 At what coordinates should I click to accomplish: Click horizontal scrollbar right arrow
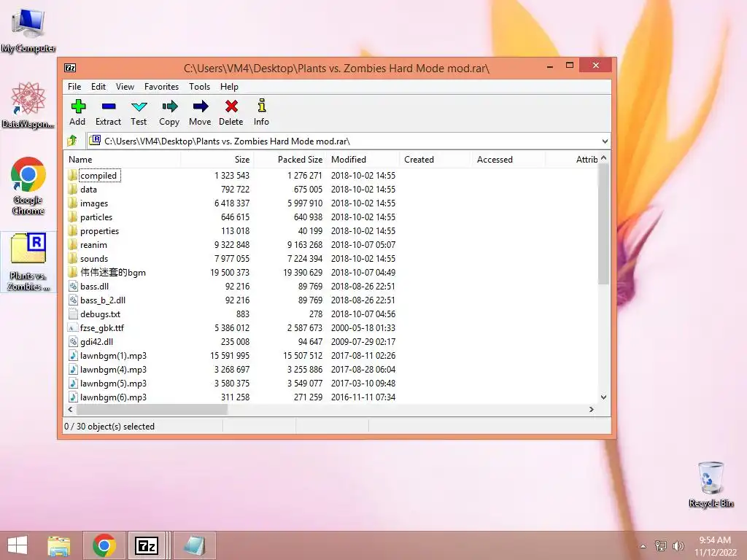click(591, 409)
